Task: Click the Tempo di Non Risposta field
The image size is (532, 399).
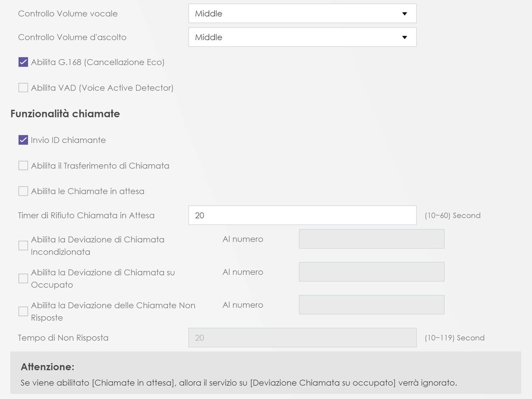Action: (x=302, y=338)
